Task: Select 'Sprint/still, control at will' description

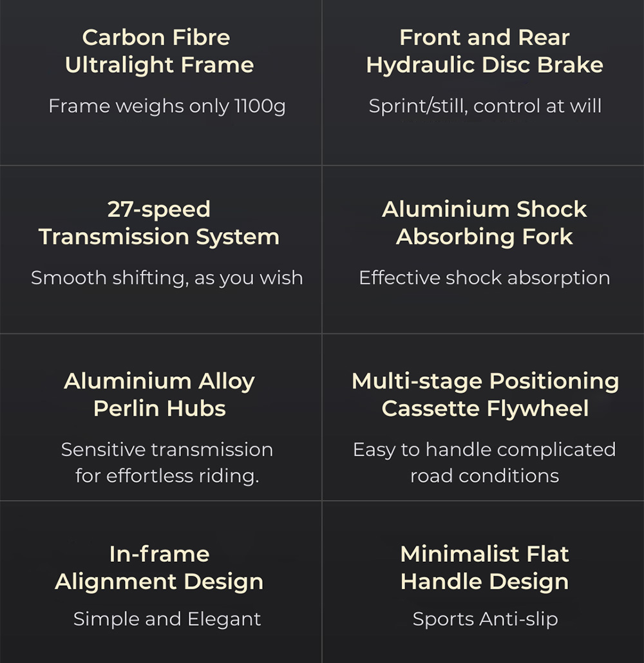Action: tap(485, 106)
